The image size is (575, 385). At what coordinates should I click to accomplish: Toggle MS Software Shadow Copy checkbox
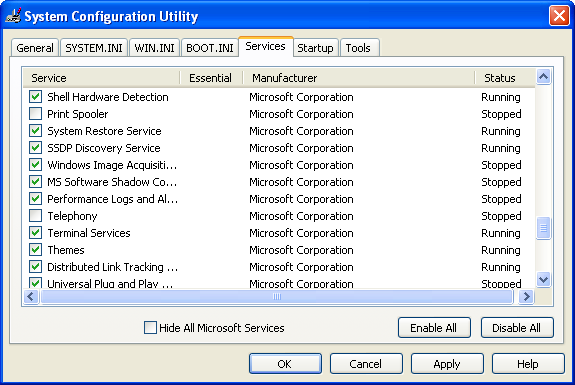36,182
